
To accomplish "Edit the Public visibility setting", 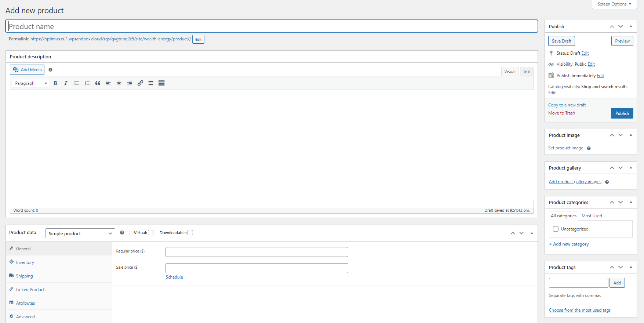I will tap(591, 64).
